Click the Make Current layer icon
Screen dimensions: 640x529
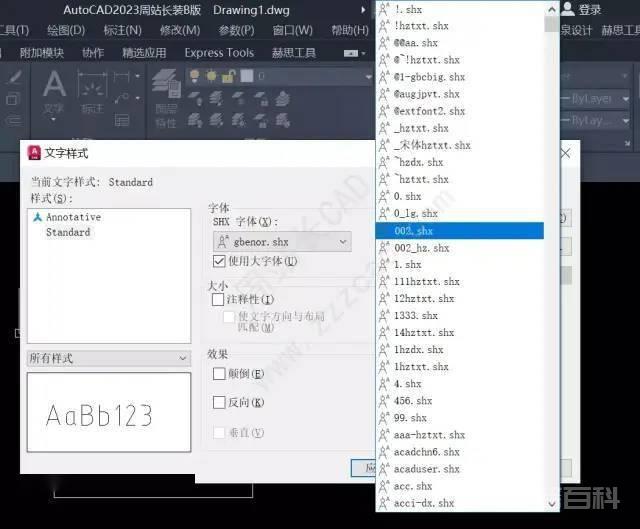282,98
